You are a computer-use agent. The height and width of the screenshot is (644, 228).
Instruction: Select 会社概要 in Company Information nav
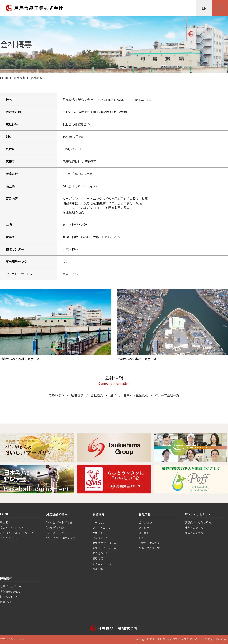pos(97,395)
